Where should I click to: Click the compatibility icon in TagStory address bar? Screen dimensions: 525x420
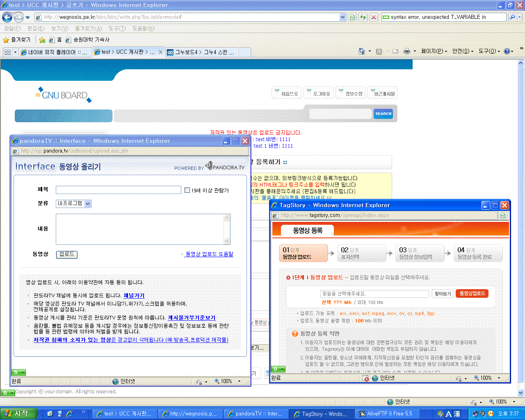click(503, 215)
